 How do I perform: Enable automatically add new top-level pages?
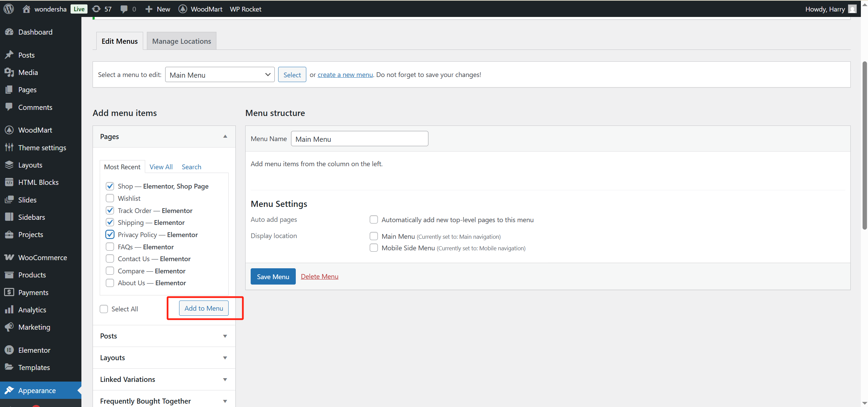point(374,220)
